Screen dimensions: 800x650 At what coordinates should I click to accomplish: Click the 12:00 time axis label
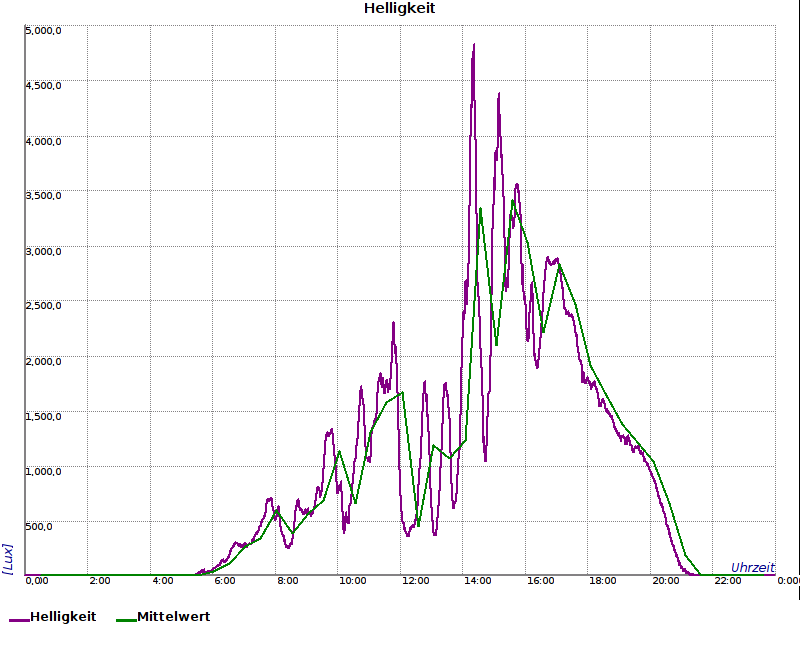pos(415,581)
